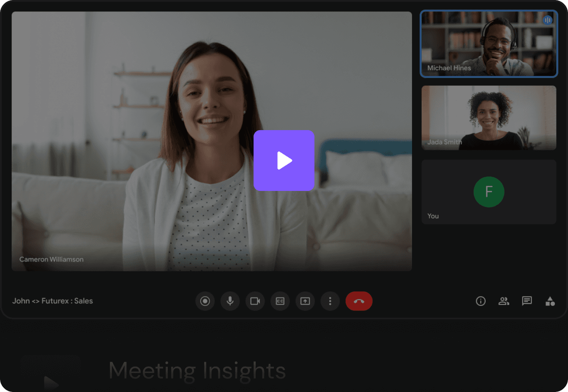Hang up with the red end call button
Image resolution: width=568 pixels, height=392 pixels.
(x=359, y=301)
